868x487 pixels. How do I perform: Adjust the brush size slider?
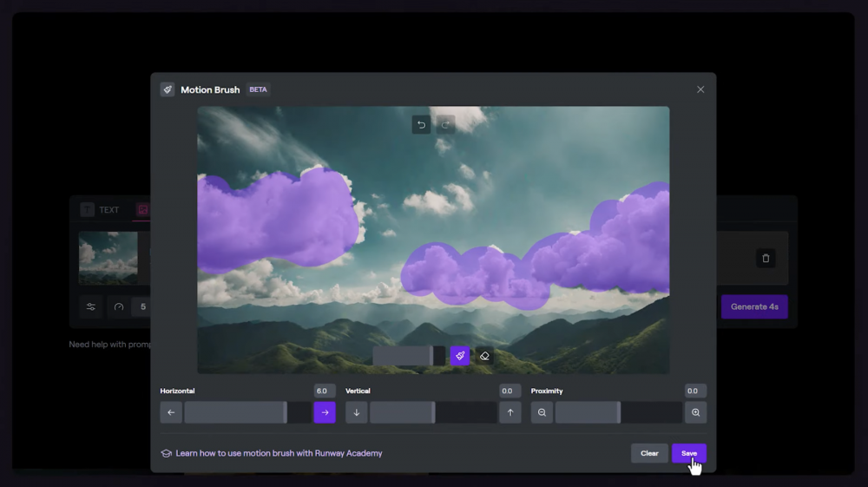coord(409,356)
